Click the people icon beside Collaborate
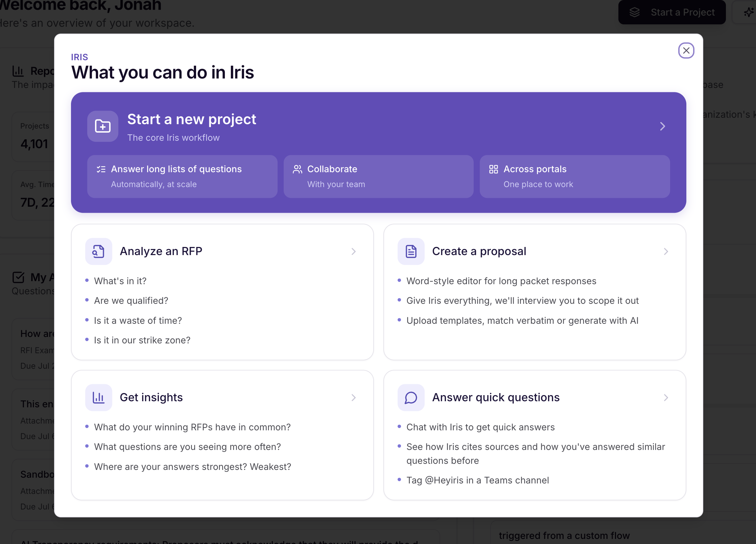 (x=298, y=169)
